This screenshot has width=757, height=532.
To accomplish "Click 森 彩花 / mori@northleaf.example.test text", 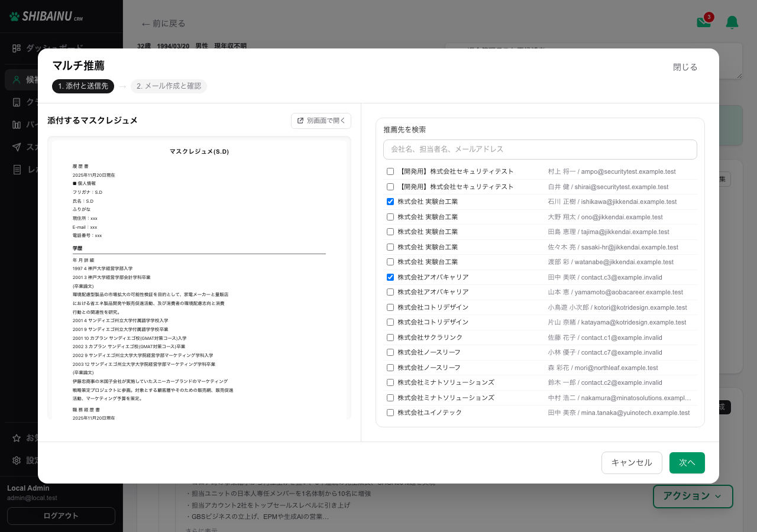I will pos(603,368).
